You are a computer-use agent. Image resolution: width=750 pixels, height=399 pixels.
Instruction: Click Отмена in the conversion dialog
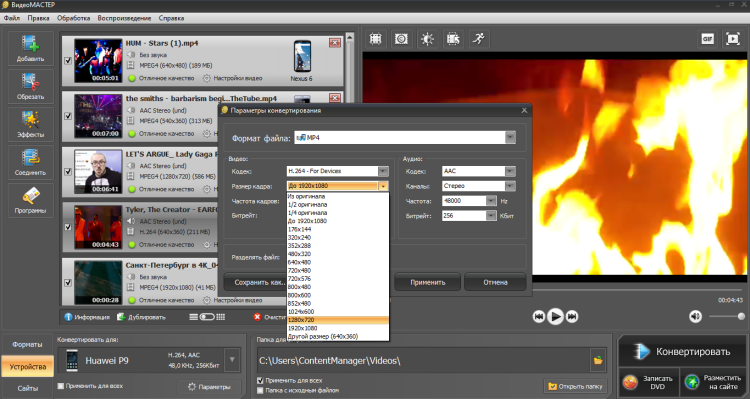(495, 282)
